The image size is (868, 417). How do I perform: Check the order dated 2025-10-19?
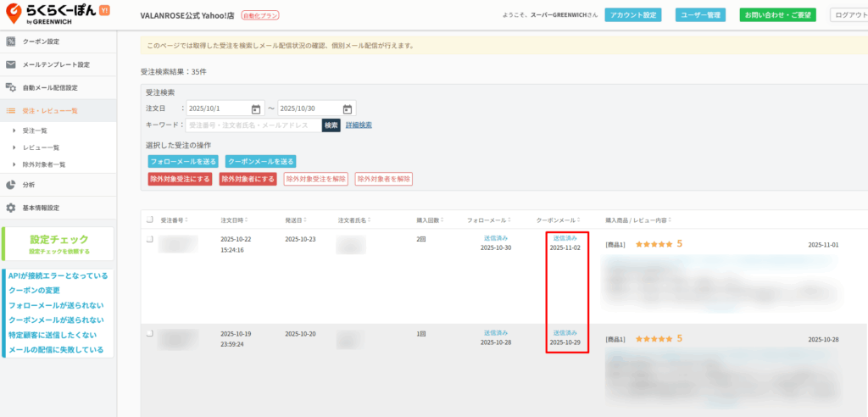point(150,334)
